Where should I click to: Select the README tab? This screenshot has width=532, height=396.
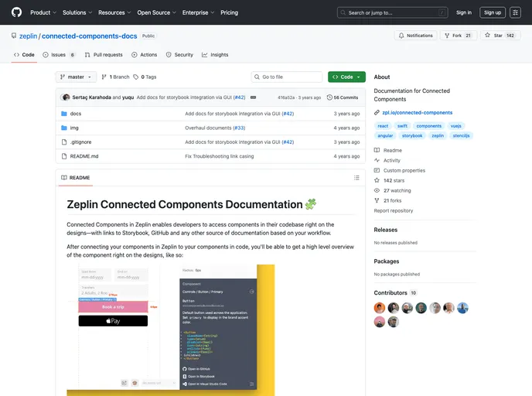(76, 177)
